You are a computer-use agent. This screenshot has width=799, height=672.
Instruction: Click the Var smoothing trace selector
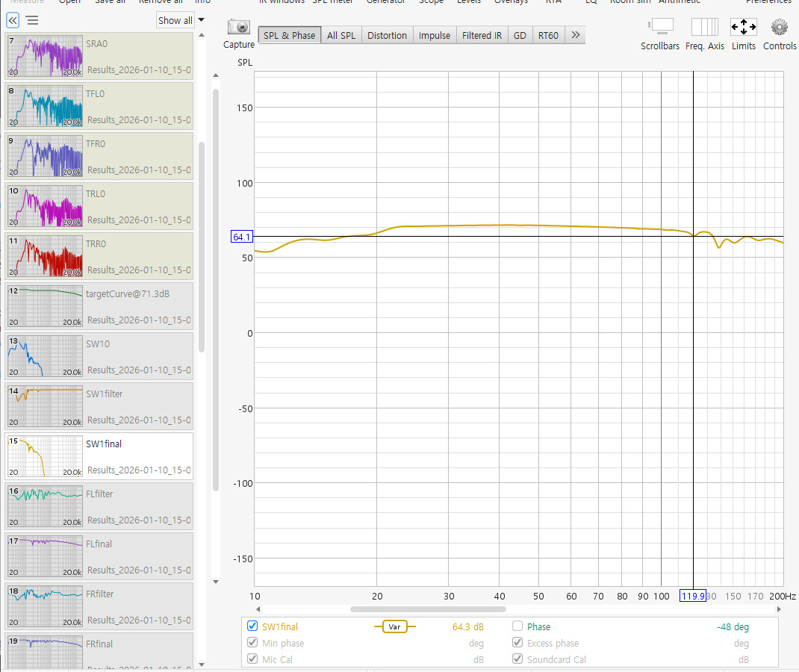[394, 626]
